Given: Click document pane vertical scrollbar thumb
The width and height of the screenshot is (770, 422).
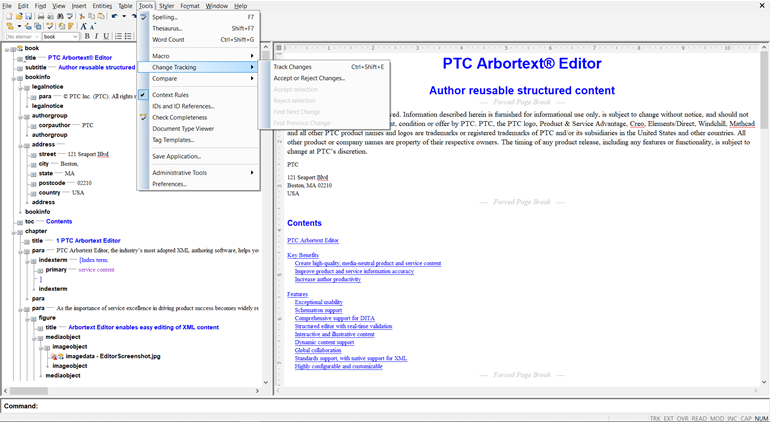Looking at the screenshot, I should coord(764,89).
